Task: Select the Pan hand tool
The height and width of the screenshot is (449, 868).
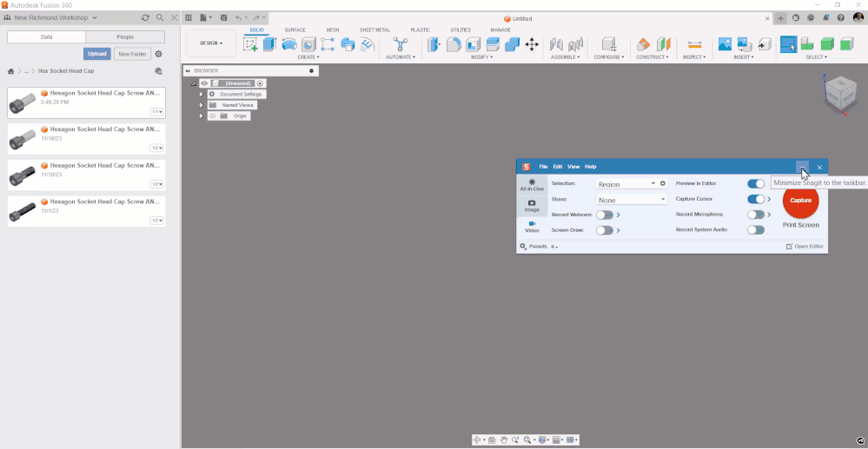Action: point(504,440)
